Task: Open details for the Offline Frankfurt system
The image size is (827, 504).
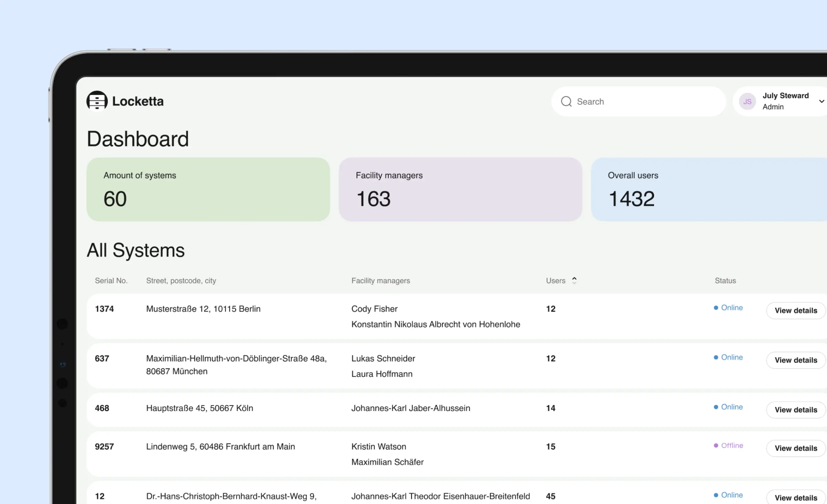Action: click(x=796, y=448)
